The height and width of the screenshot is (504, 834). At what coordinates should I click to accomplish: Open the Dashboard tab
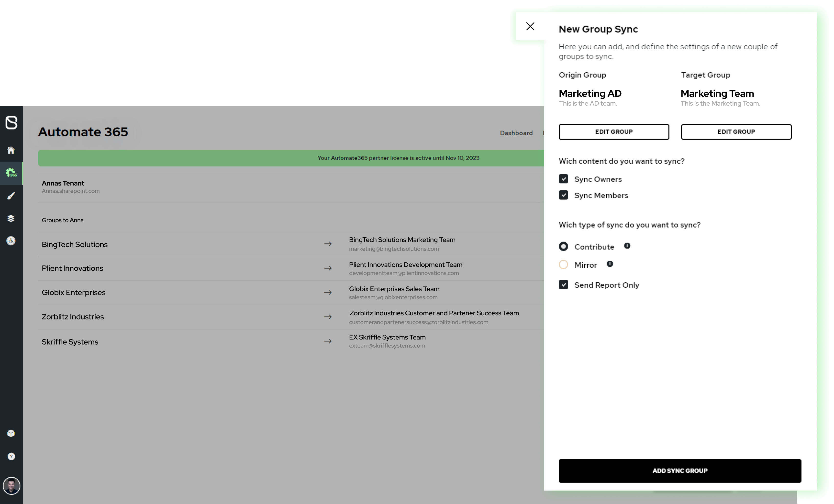(516, 133)
